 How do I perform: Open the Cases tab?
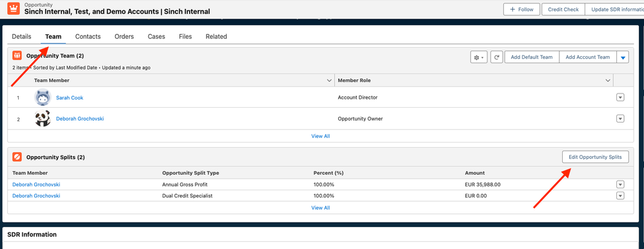(156, 37)
